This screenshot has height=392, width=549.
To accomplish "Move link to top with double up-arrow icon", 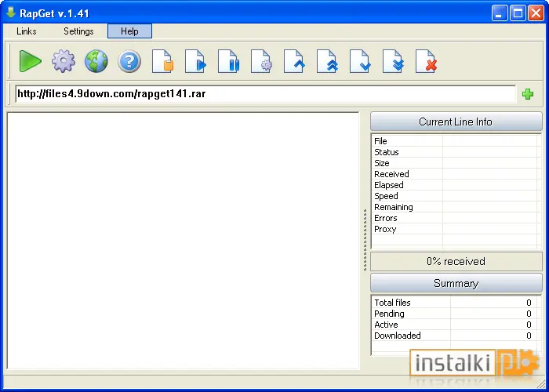I will pyautogui.click(x=327, y=61).
